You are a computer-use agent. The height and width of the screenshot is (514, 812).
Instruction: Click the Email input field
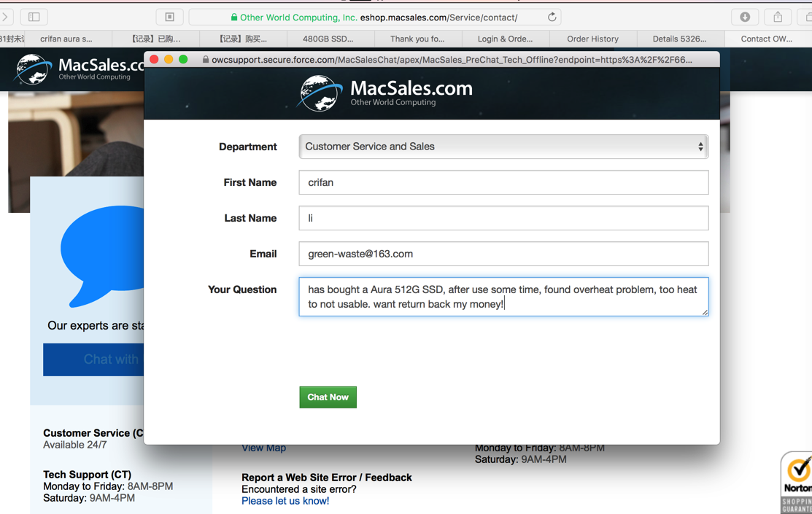[503, 254]
